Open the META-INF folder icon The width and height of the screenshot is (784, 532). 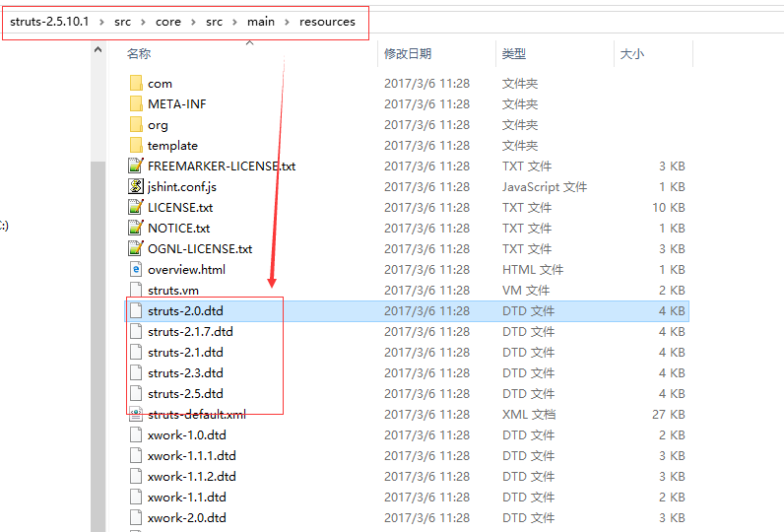(x=136, y=103)
